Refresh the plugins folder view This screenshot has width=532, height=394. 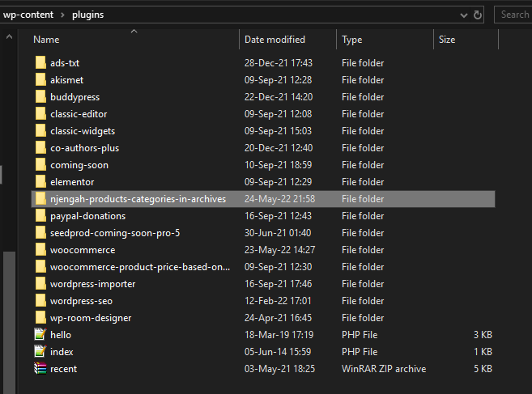click(478, 15)
